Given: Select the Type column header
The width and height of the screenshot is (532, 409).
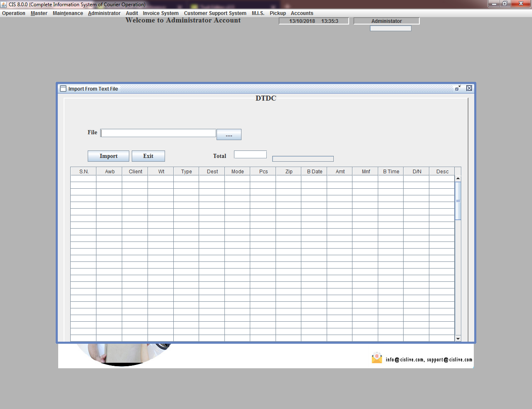Looking at the screenshot, I should (x=187, y=171).
